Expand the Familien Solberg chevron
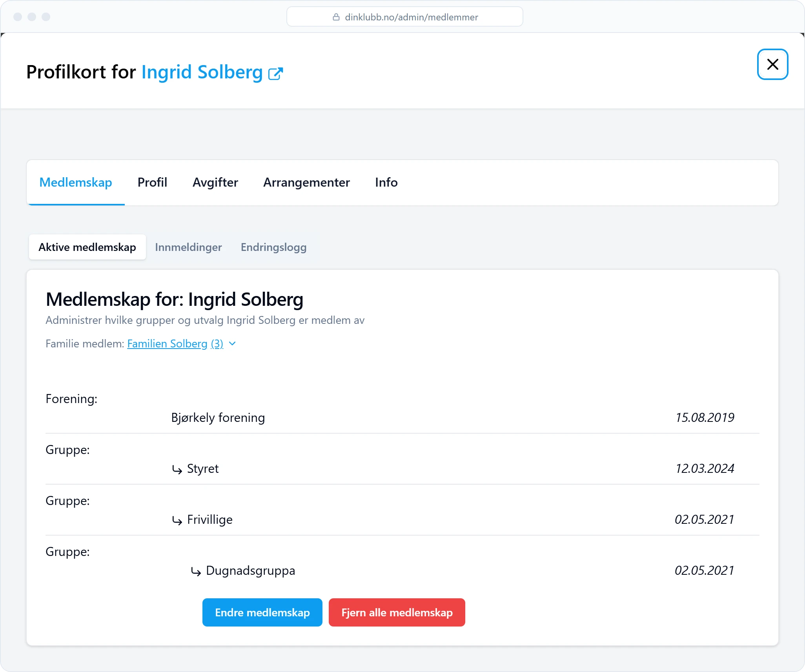805x672 pixels. coord(232,344)
